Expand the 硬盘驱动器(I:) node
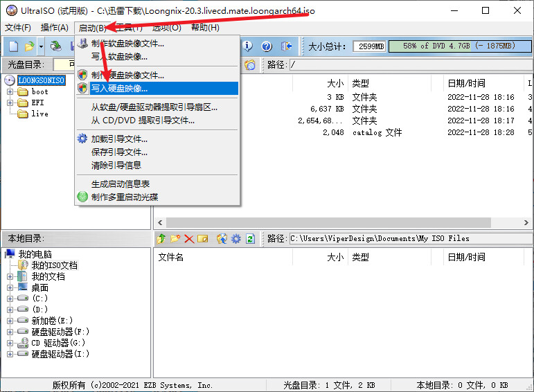Screen dimensions: 534x392 pyautogui.click(x=10, y=354)
